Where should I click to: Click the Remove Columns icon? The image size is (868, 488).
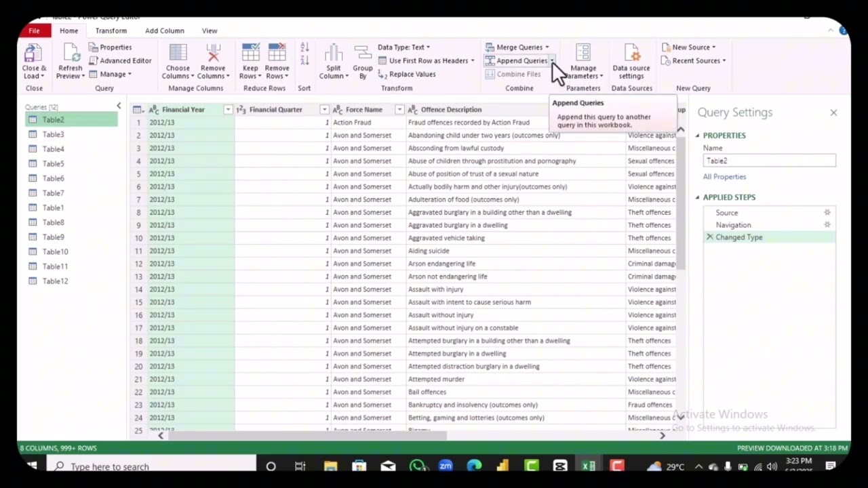(213, 54)
